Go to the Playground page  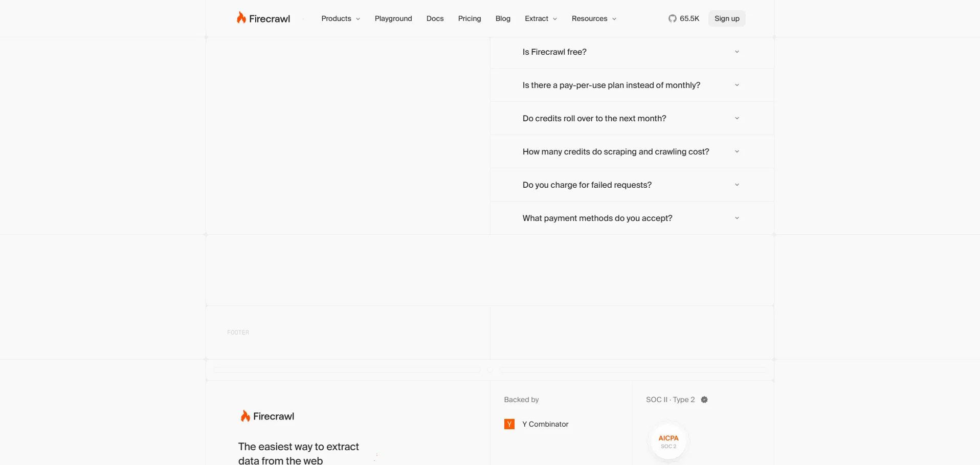click(x=393, y=18)
